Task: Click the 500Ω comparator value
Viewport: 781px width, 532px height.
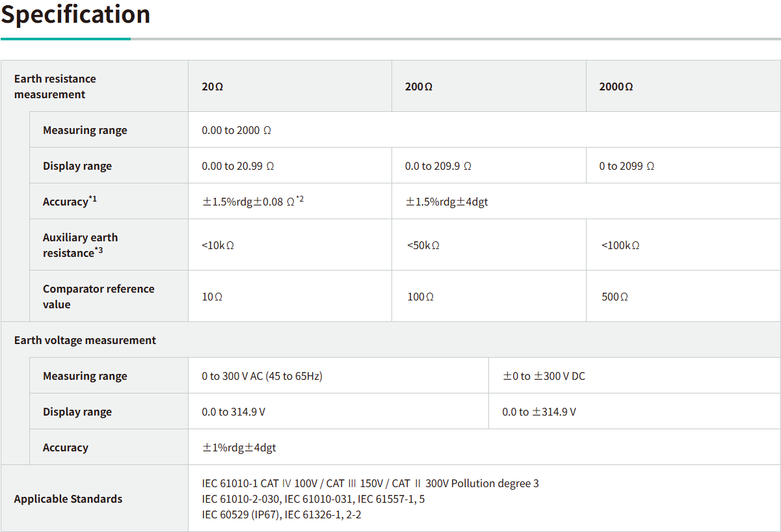Action: pos(615,297)
